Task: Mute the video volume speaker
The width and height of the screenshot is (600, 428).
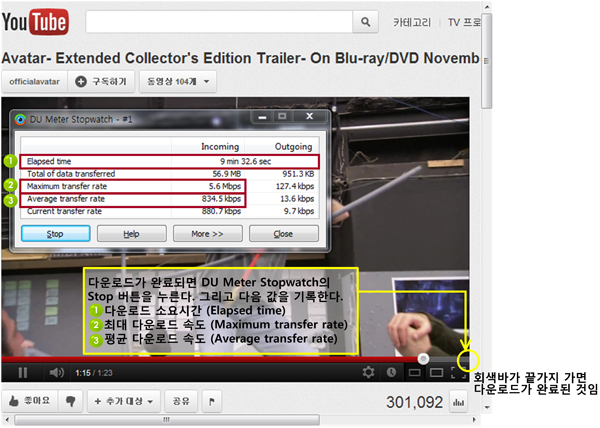Action: coord(56,373)
